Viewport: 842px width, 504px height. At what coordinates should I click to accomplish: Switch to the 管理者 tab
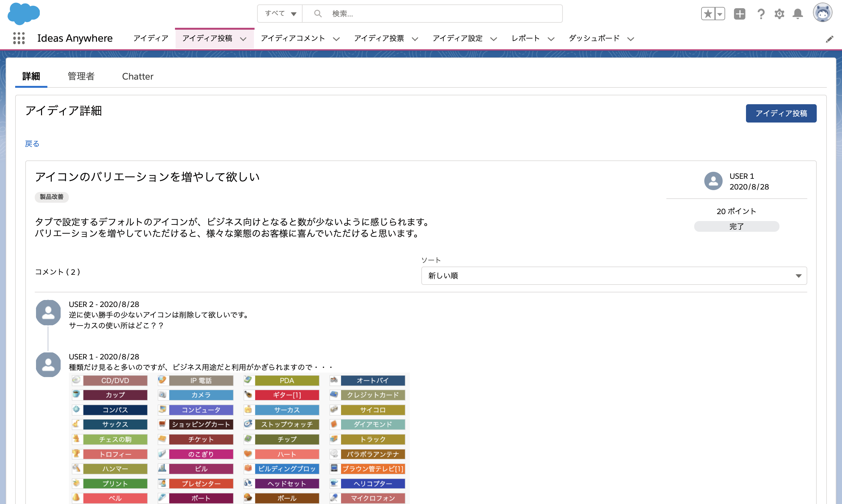81,76
